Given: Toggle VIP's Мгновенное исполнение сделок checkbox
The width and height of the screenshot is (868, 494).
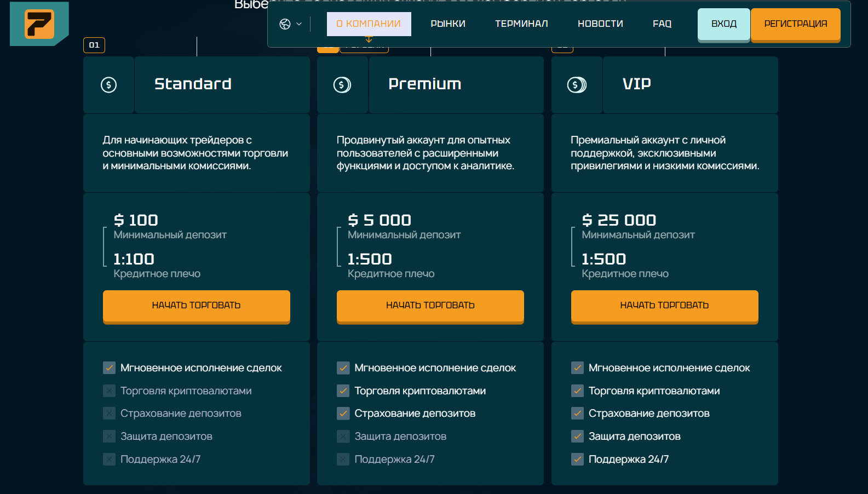Looking at the screenshot, I should [577, 368].
